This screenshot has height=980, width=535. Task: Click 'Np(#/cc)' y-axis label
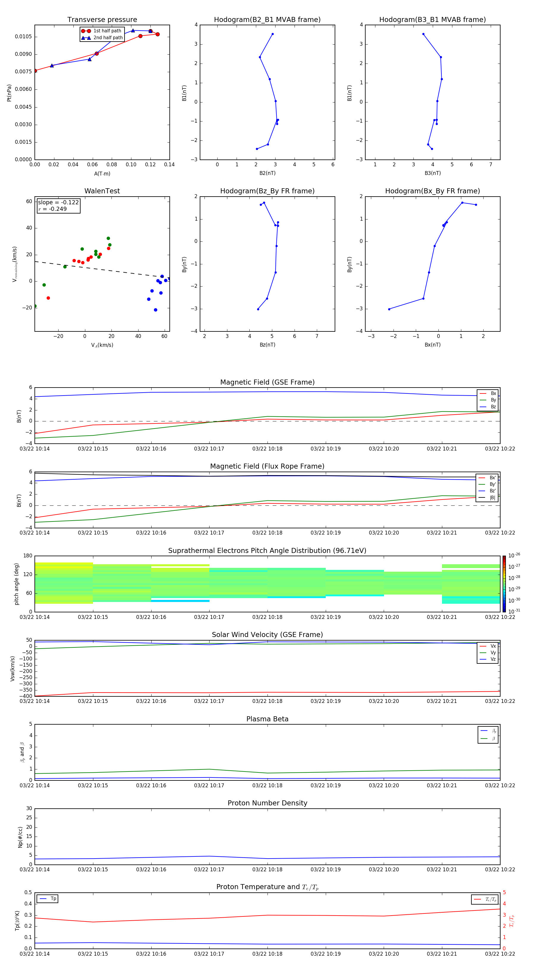[x=20, y=837]
